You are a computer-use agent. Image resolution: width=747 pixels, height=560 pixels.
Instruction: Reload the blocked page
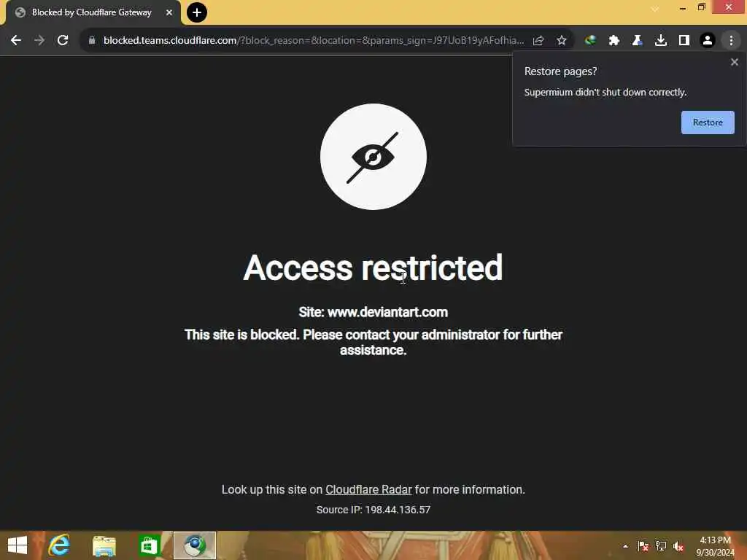coord(63,41)
